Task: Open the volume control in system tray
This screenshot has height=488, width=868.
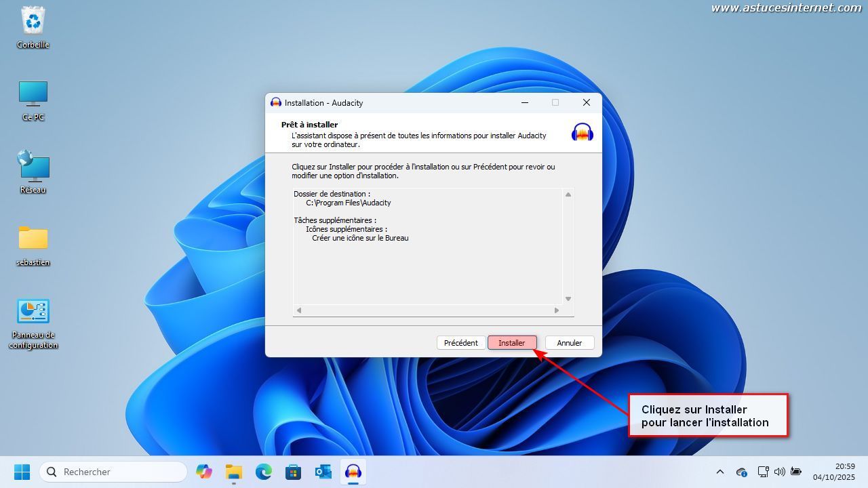Action: point(779,472)
